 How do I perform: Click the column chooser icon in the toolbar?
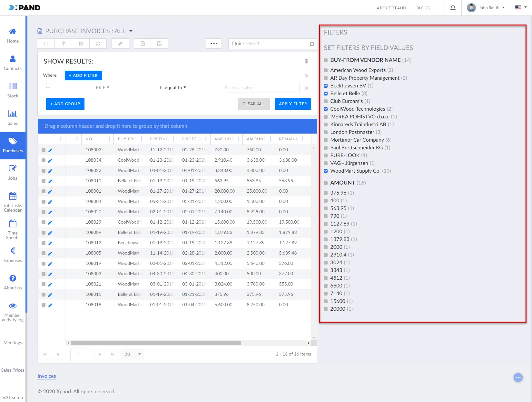[x=81, y=44]
